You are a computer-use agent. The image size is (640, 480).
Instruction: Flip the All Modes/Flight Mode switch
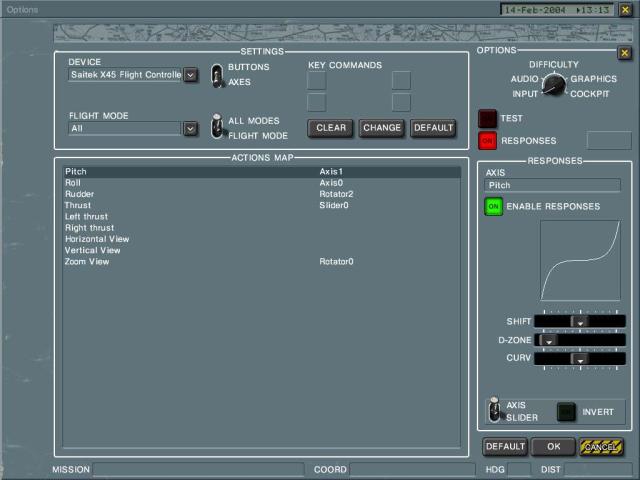[x=218, y=127]
